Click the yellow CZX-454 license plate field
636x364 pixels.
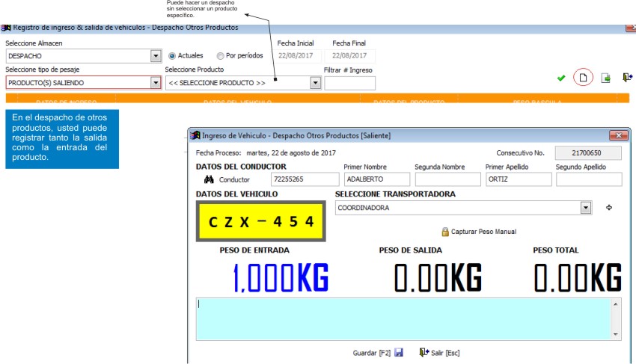tap(261, 221)
